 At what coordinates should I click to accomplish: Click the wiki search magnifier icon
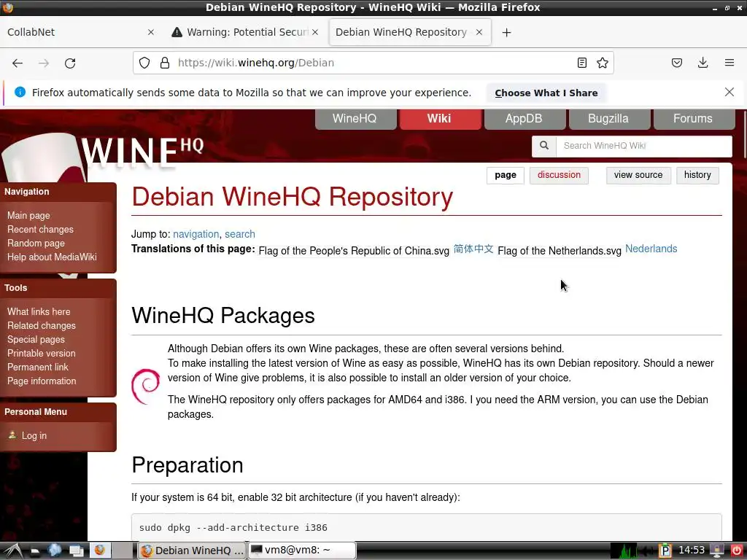544,146
